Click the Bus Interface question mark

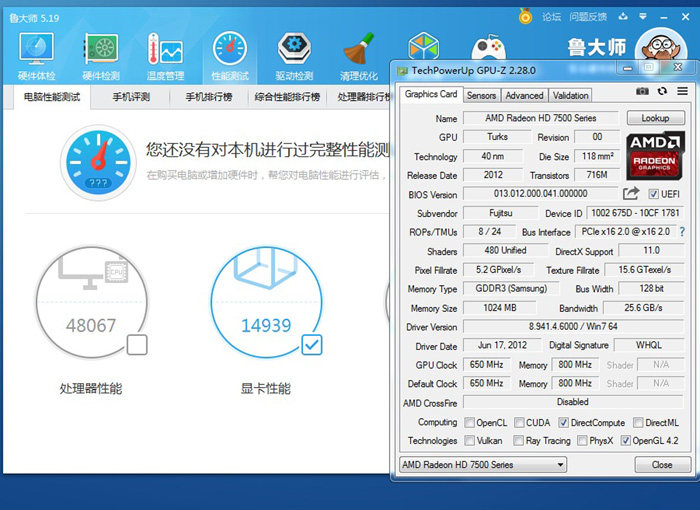tap(682, 232)
